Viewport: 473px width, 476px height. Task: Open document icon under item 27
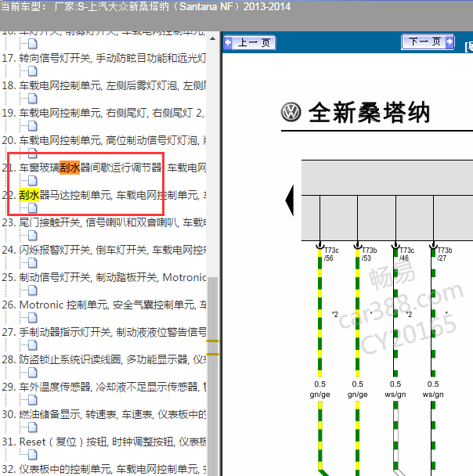[32, 345]
